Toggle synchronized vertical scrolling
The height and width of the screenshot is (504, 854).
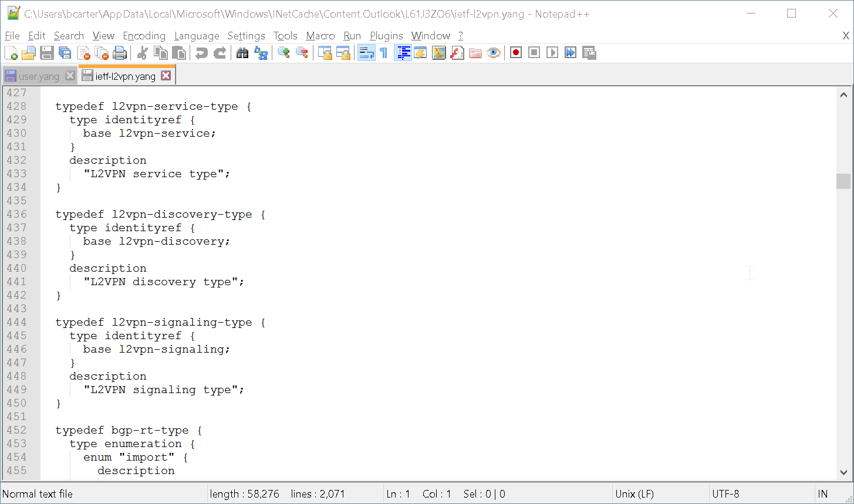(x=325, y=53)
